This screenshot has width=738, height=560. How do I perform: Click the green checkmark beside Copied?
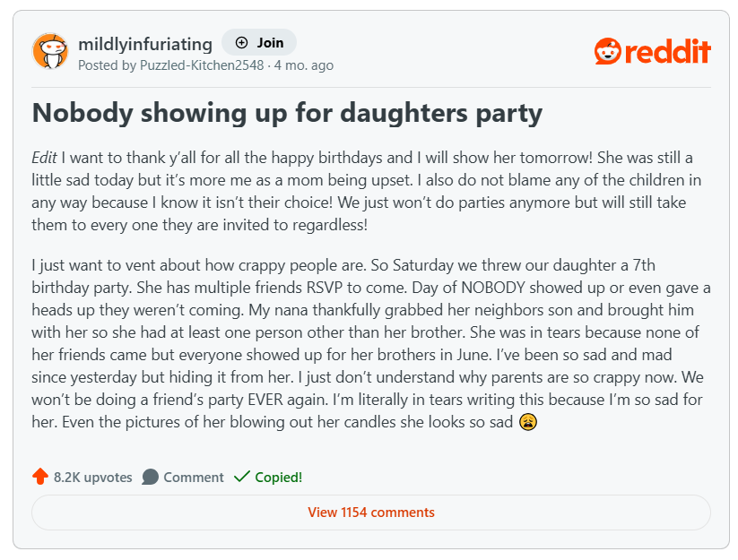pos(241,477)
